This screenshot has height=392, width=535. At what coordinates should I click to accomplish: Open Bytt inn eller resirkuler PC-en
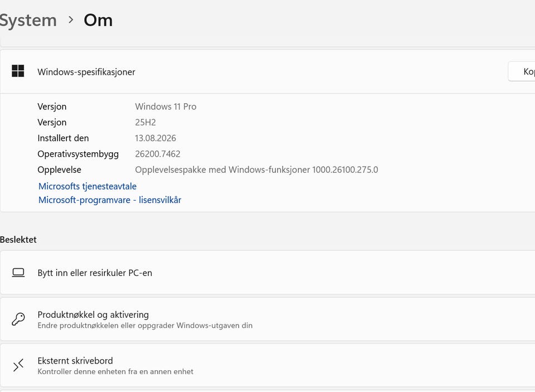[267, 273]
